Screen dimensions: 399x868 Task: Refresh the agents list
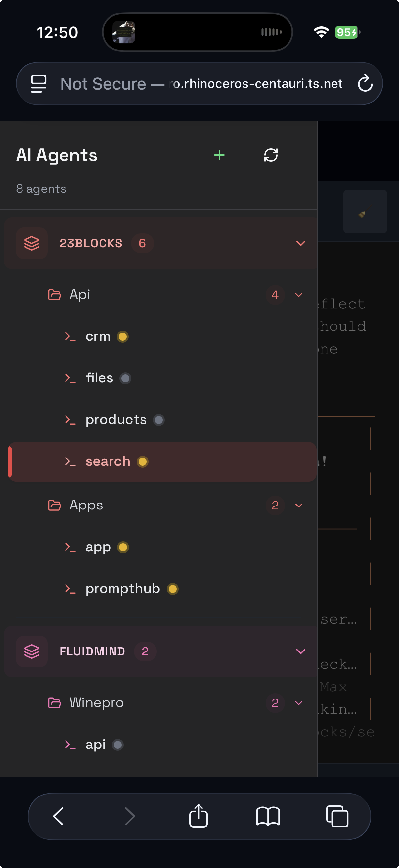pyautogui.click(x=271, y=155)
